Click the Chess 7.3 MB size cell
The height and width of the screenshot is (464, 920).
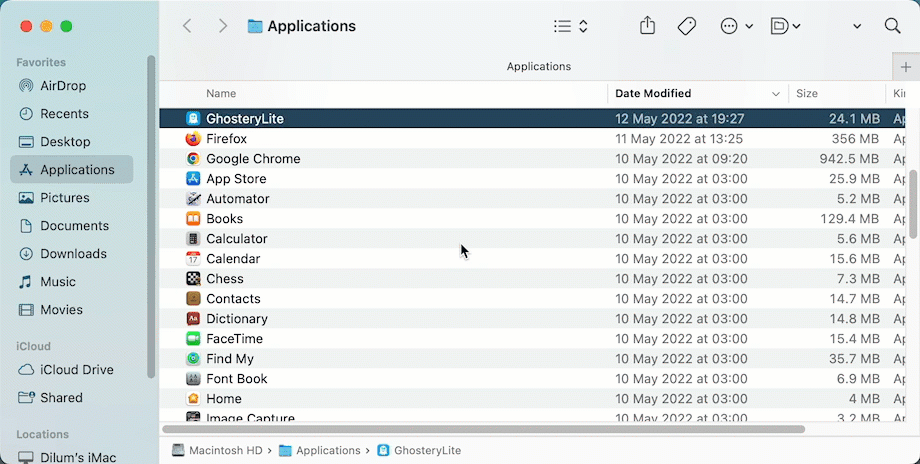[858, 279]
